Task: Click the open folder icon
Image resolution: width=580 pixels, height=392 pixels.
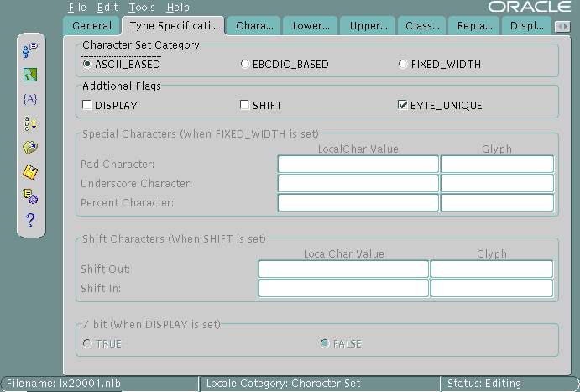Action: tap(30, 148)
